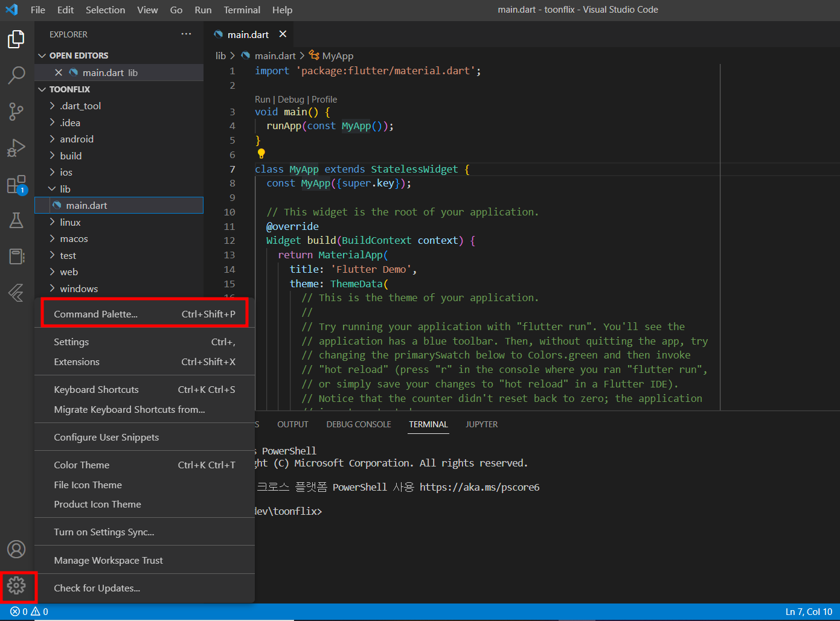840x621 pixels.
Task: Click the quick fix lightbulb near line 6
Action: pos(261,154)
